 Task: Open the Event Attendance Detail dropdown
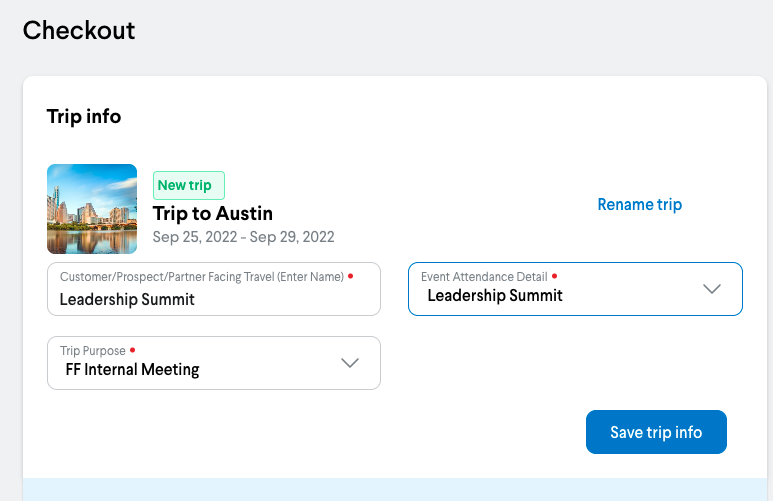point(574,289)
